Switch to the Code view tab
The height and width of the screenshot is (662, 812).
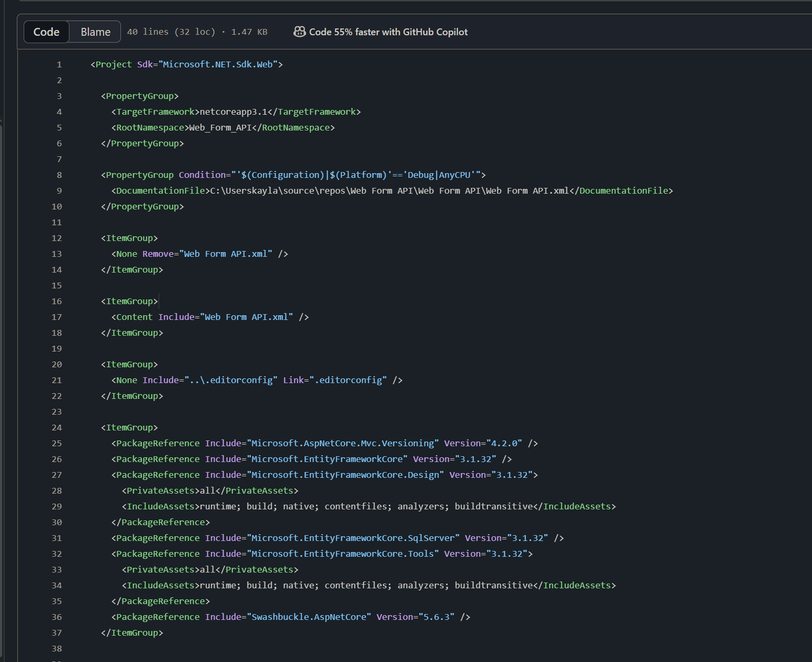tap(46, 32)
